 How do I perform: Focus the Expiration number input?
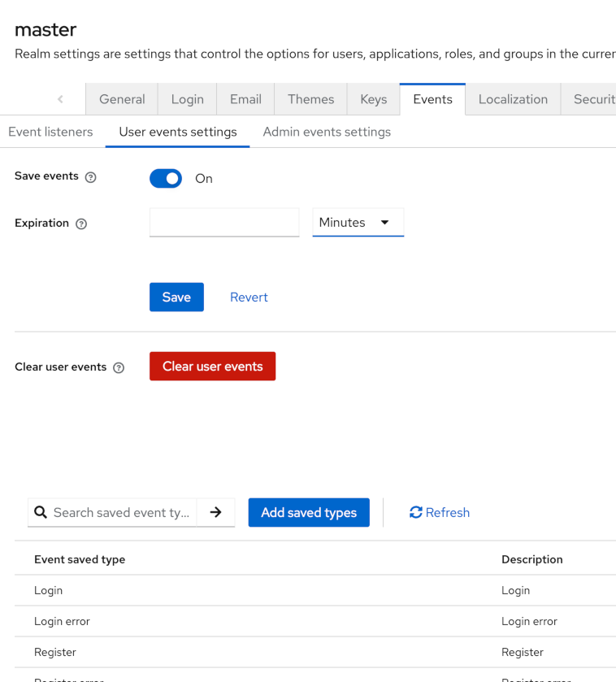point(224,222)
